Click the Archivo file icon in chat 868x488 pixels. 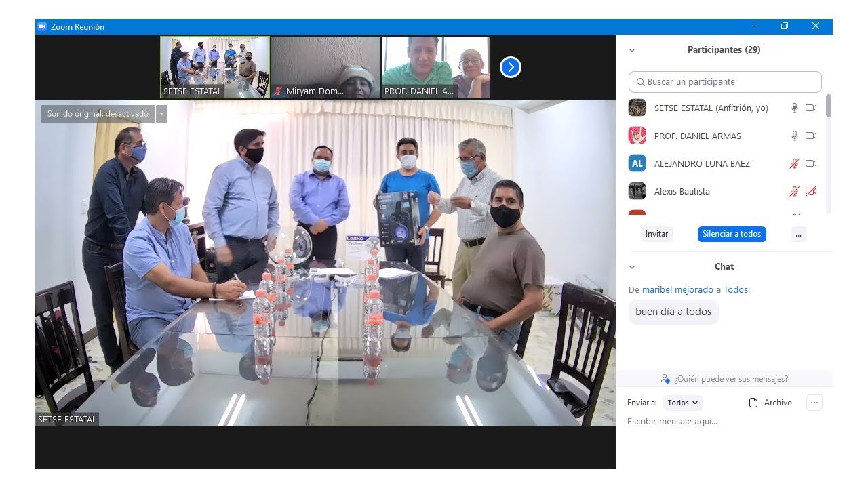pyautogui.click(x=753, y=403)
